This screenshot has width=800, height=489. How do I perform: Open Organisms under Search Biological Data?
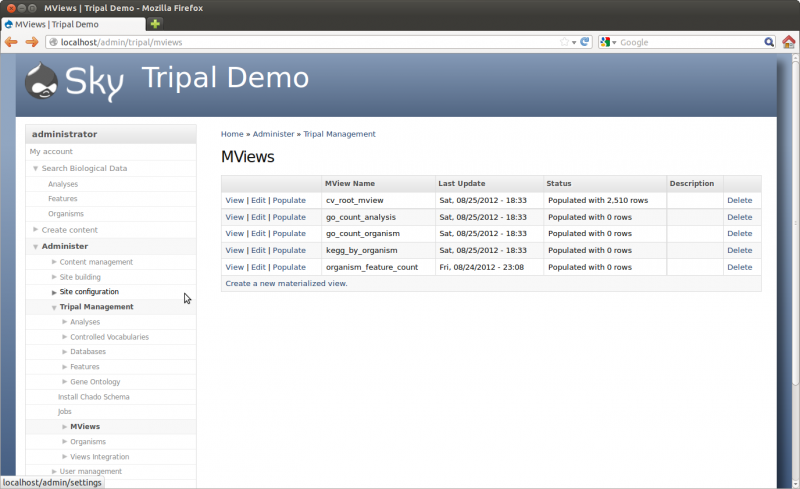[66, 214]
